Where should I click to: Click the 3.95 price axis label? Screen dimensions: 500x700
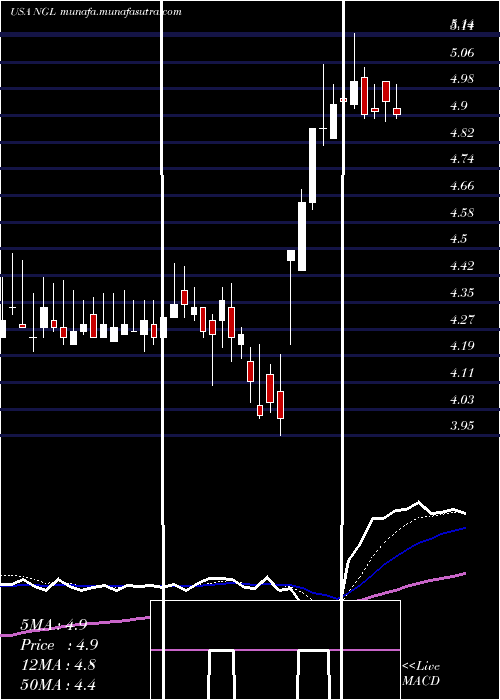click(462, 426)
